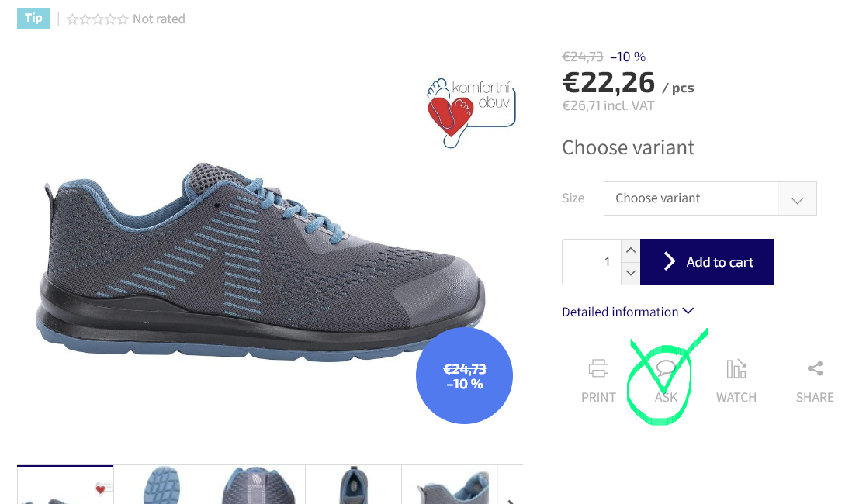
Task: Increase quantity with the up arrow
Action: pos(631,250)
